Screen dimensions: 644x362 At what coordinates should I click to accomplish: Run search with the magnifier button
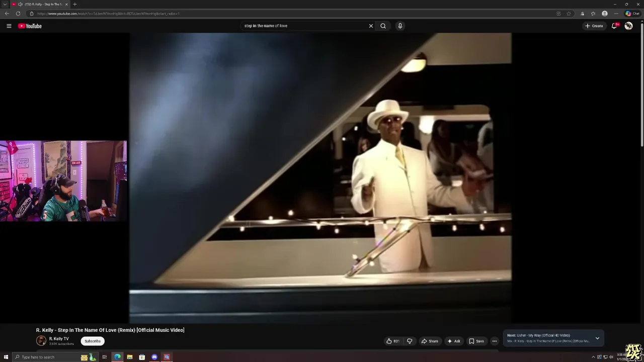(383, 26)
